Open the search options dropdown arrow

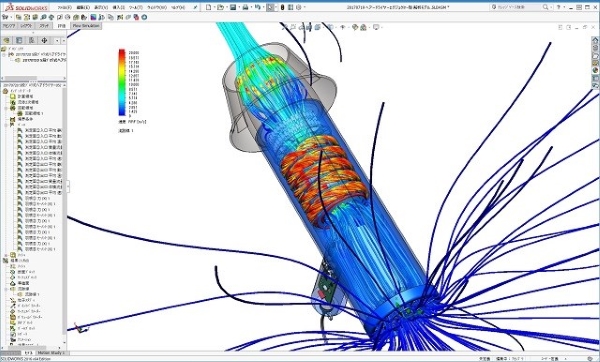click(551, 7)
